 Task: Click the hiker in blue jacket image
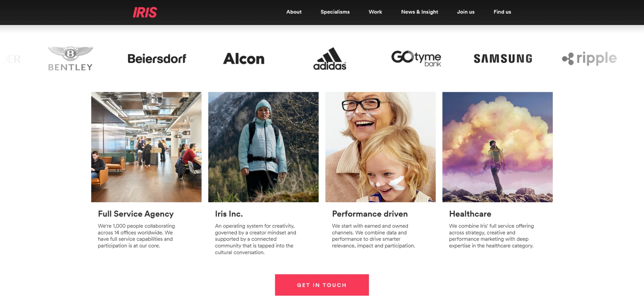263,147
